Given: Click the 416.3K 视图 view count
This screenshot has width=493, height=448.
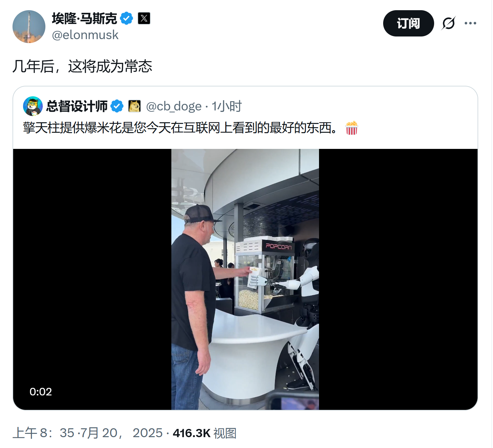Looking at the screenshot, I should (x=205, y=433).
